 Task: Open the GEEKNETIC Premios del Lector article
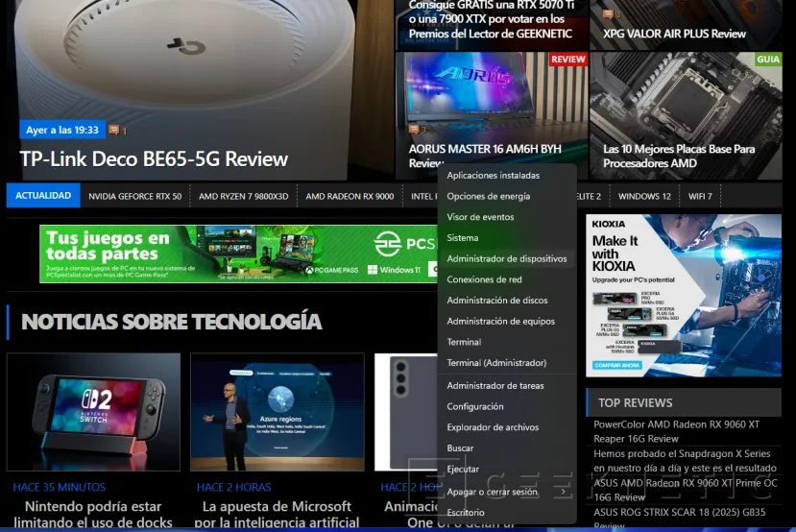pos(492,20)
